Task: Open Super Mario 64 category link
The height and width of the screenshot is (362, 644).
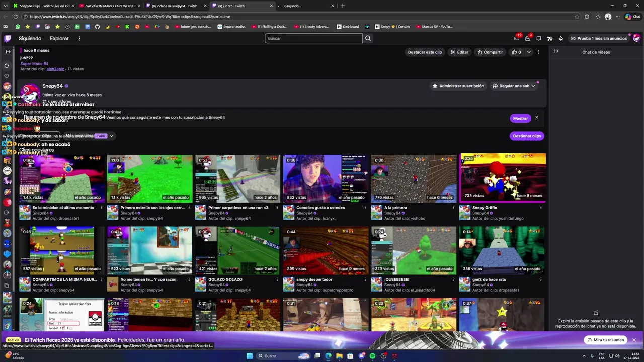Action: tap(34, 64)
